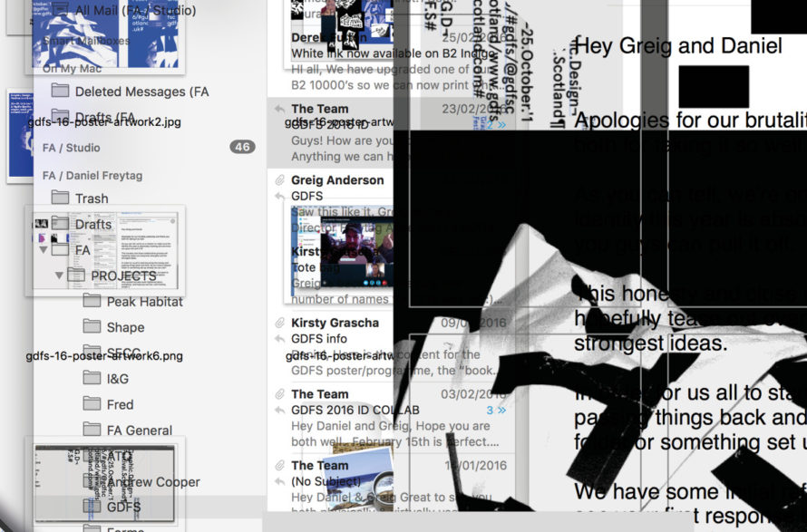Click the PROJECTS folder icon
This screenshot has width=807, height=532.
coord(76,276)
